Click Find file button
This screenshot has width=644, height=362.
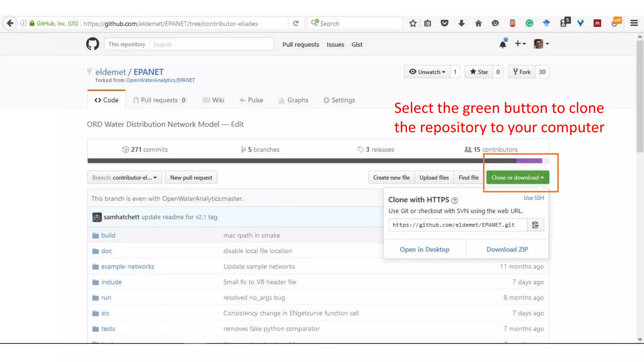[x=469, y=178]
